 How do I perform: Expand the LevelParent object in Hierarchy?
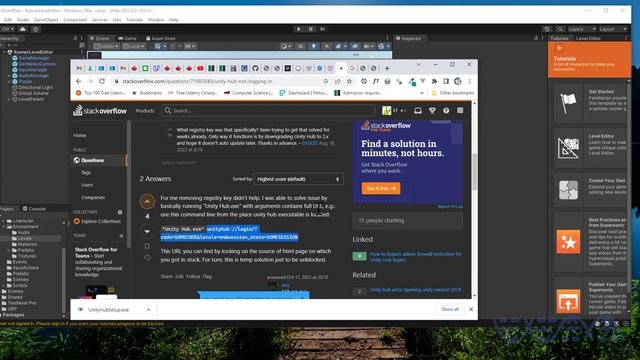click(x=9, y=99)
